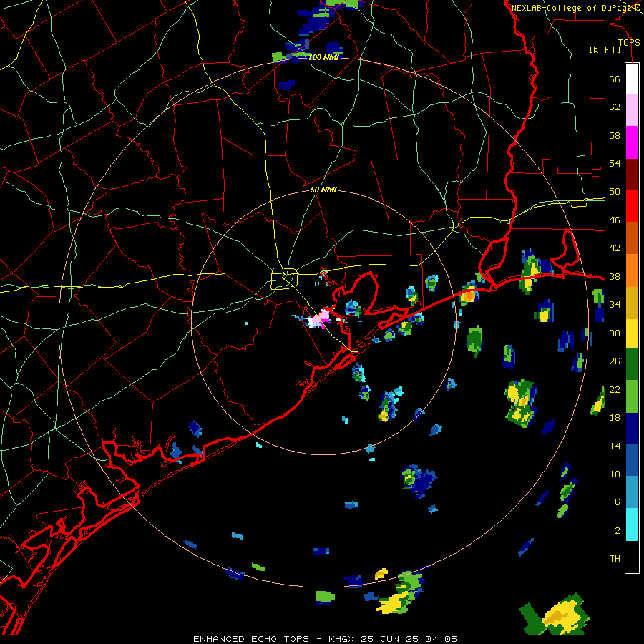
Task: Click the 62 legend value
Action: pyautogui.click(x=615, y=107)
